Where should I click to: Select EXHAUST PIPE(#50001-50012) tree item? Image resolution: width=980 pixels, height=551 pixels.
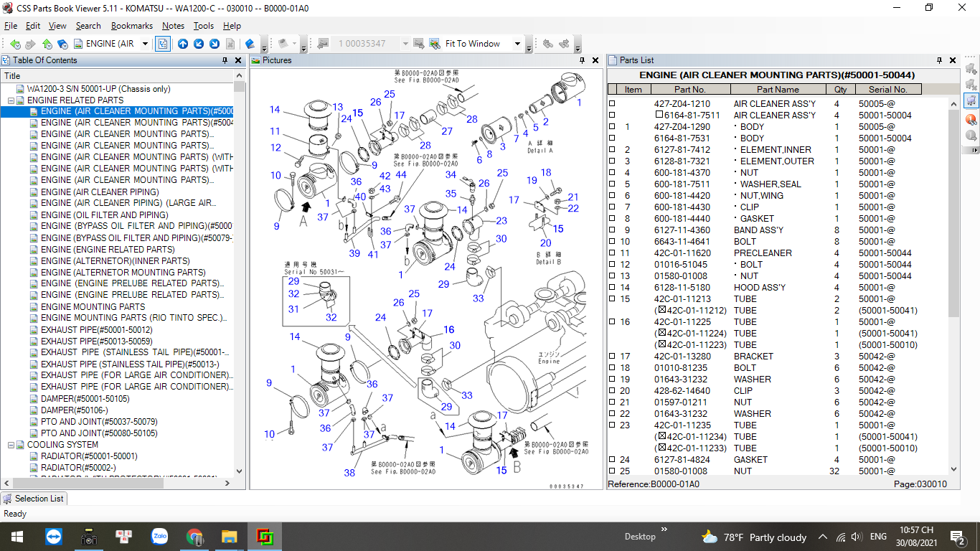[x=96, y=330]
